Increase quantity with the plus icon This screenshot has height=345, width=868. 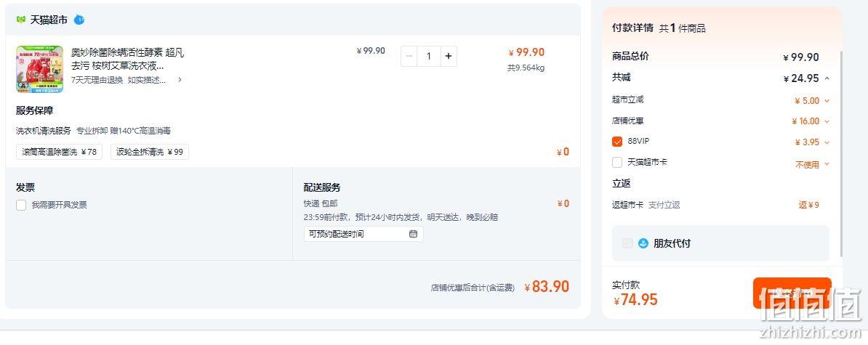click(x=449, y=56)
